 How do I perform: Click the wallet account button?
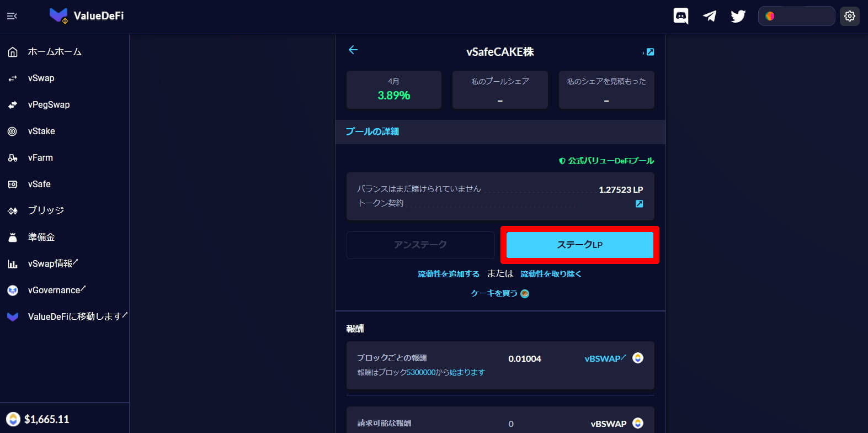click(796, 16)
